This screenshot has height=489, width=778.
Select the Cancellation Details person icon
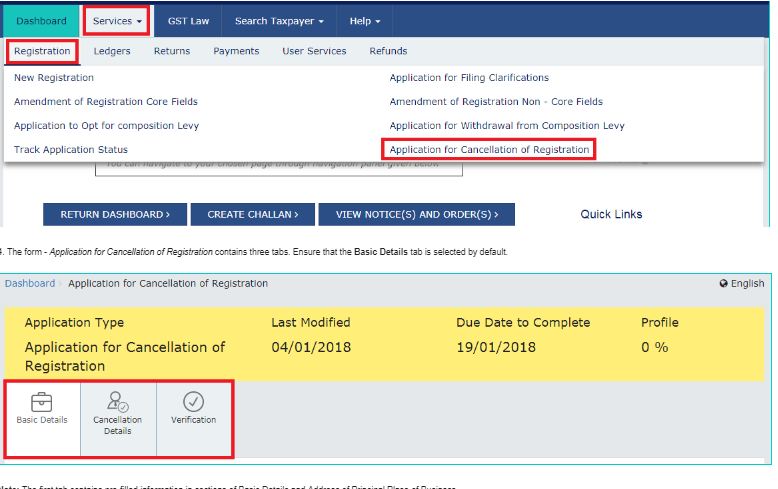pos(117,401)
